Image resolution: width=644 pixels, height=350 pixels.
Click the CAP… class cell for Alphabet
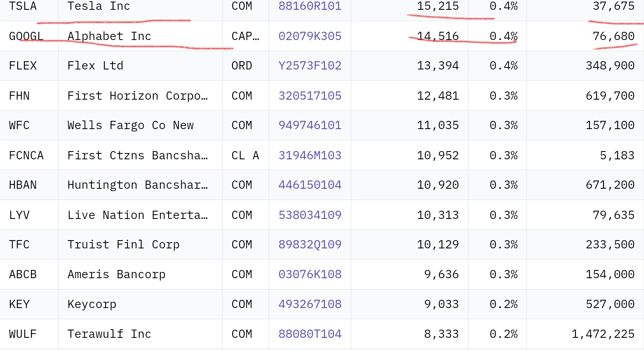246,36
